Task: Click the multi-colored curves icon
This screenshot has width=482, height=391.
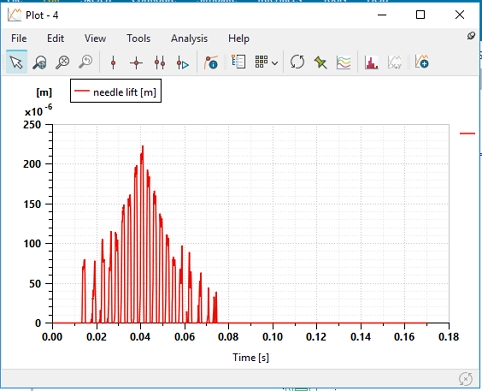Action: 344,62
